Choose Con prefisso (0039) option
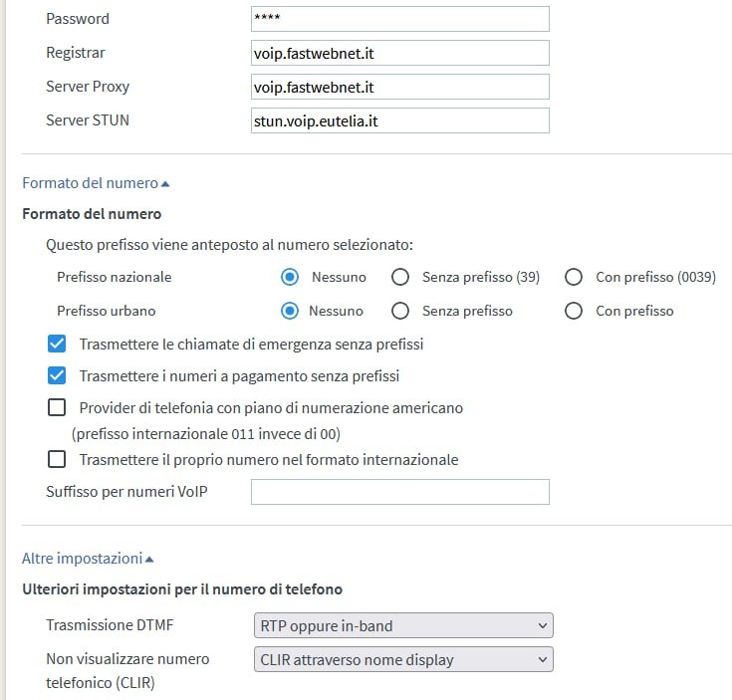This screenshot has width=732, height=700. (x=574, y=277)
